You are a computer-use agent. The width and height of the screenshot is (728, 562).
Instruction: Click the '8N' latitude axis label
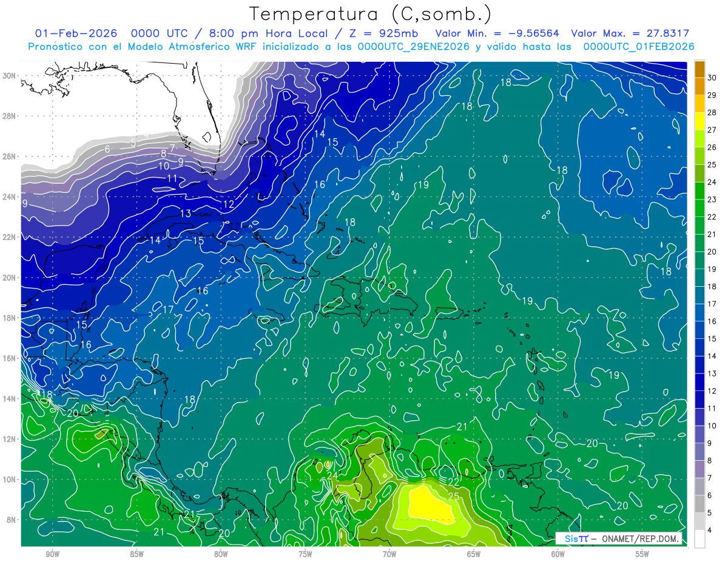12,520
